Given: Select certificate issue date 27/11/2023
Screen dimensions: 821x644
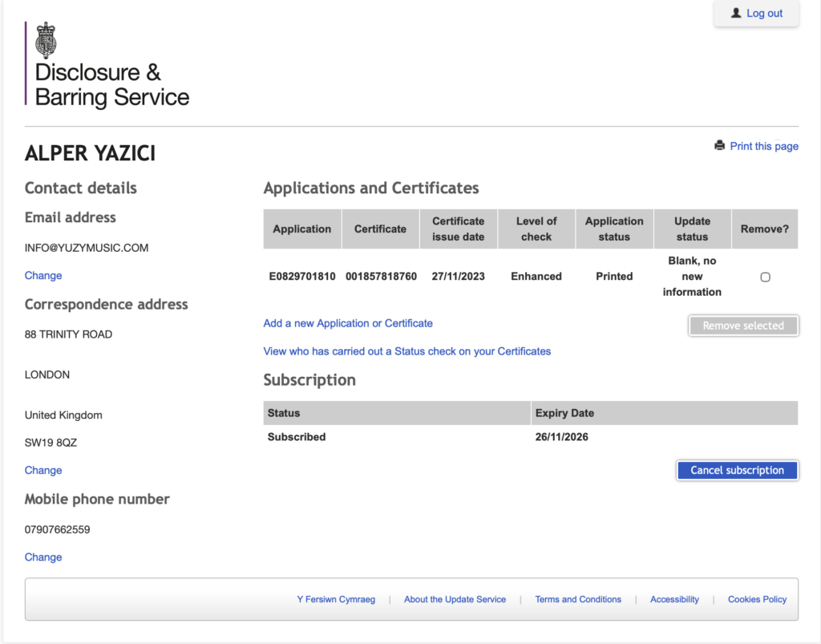Looking at the screenshot, I should [458, 277].
